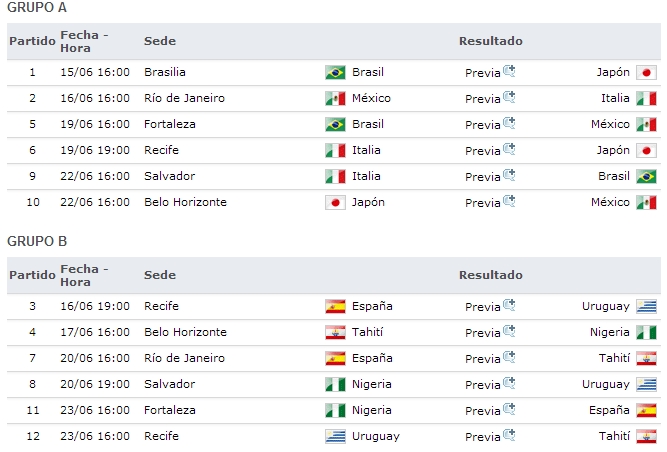Viewport: 667px width, 452px height.
Task: Click Italia flag in Italia vs Brasil match
Action: (x=335, y=176)
